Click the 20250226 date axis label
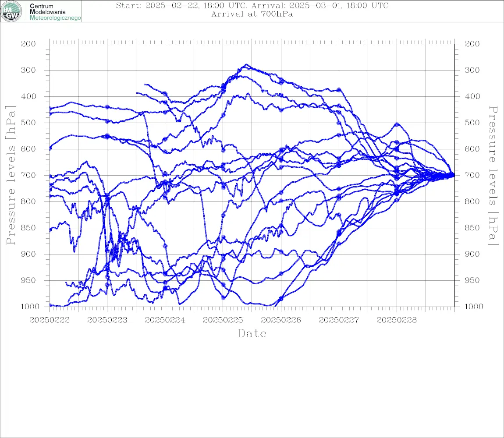The image size is (504, 438). 281,320
